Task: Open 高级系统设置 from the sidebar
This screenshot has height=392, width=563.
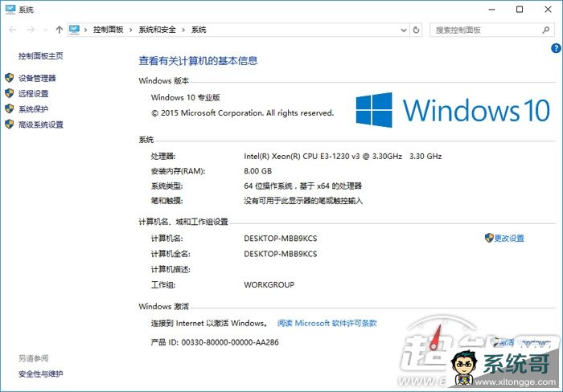Action: [40, 125]
